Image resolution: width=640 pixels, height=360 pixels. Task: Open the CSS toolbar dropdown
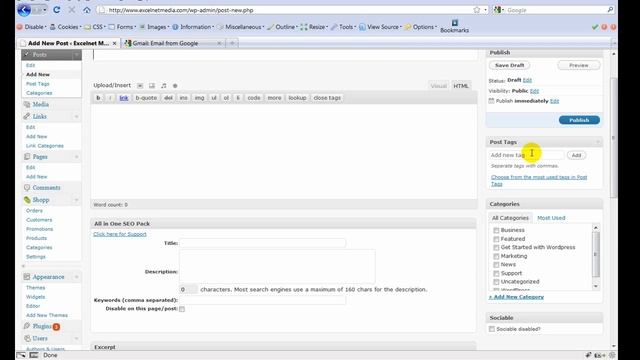[x=95, y=27]
